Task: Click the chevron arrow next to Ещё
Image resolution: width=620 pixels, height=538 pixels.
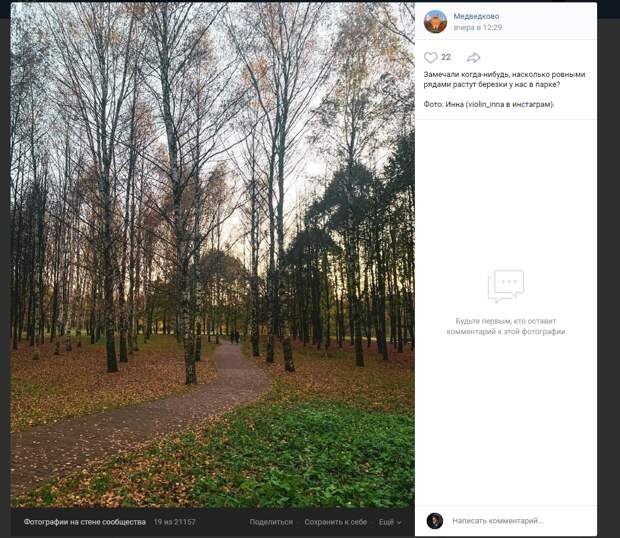Action: (x=399, y=523)
